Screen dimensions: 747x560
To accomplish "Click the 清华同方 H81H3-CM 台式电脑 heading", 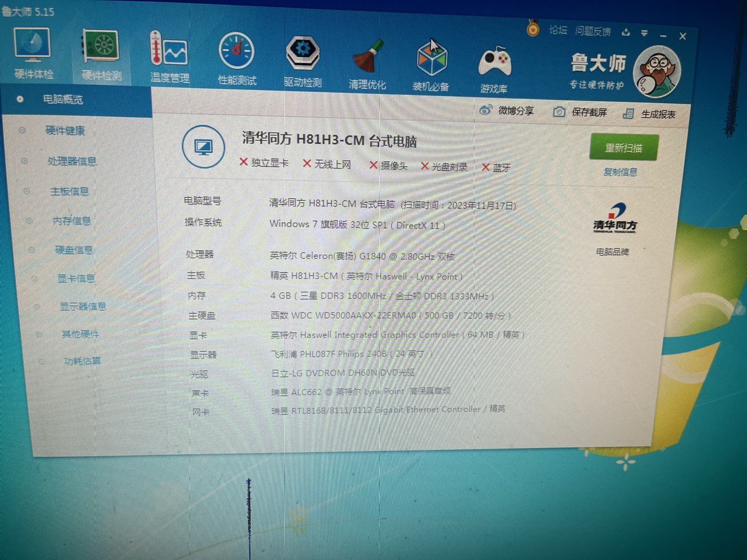I will click(x=329, y=139).
